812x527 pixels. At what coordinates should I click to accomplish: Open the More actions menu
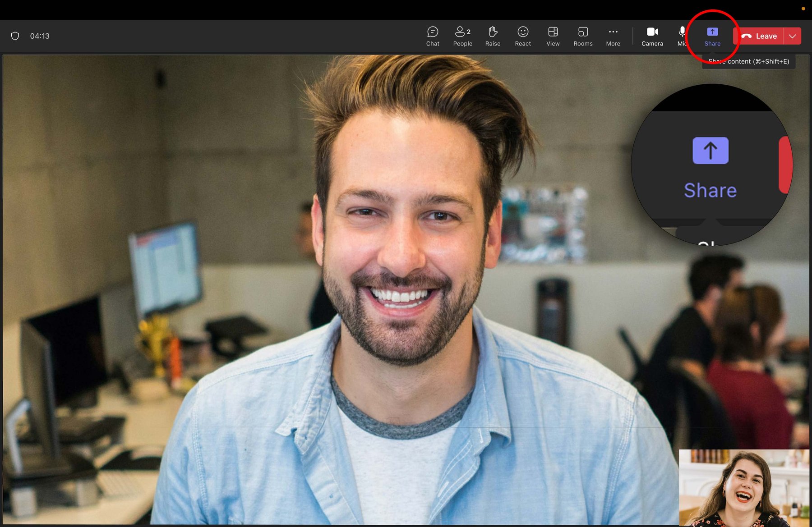pos(613,36)
